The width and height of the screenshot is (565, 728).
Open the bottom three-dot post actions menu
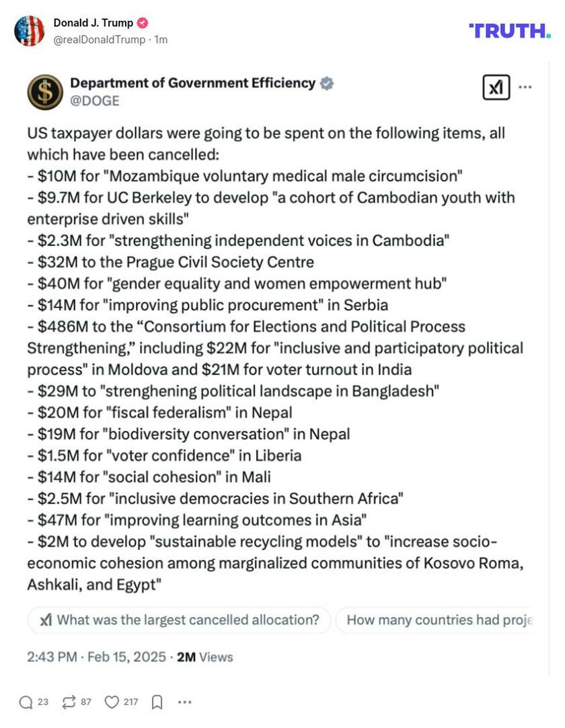185,702
